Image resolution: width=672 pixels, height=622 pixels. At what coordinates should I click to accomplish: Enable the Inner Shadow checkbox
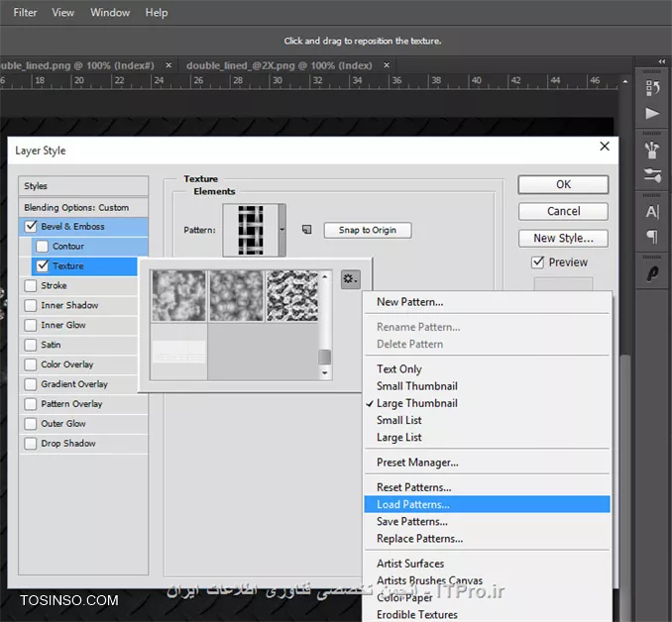pos(31,305)
